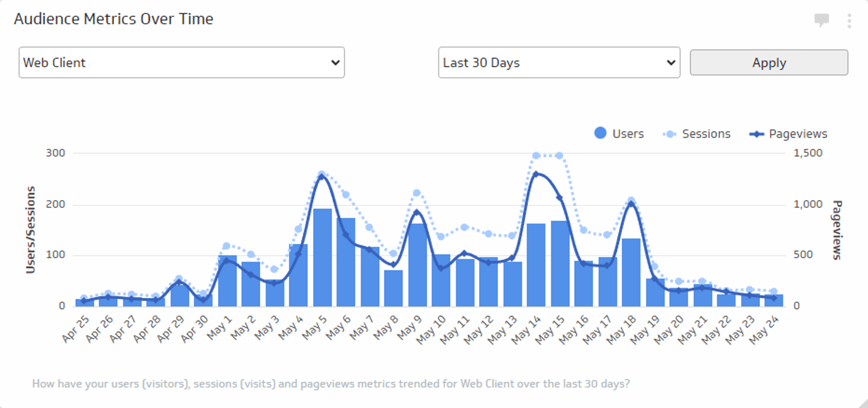
Task: Click the Pageviews legend line marker
Action: tap(756, 134)
